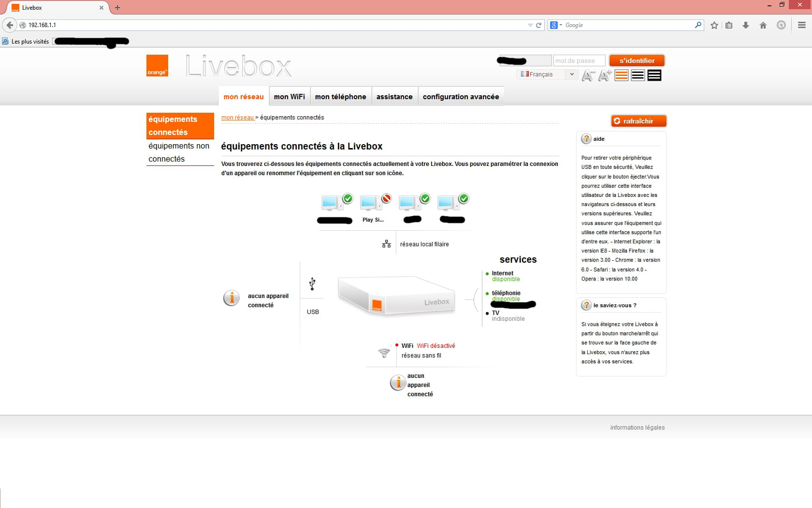
Task: Click the aide help question icon
Action: (586, 139)
